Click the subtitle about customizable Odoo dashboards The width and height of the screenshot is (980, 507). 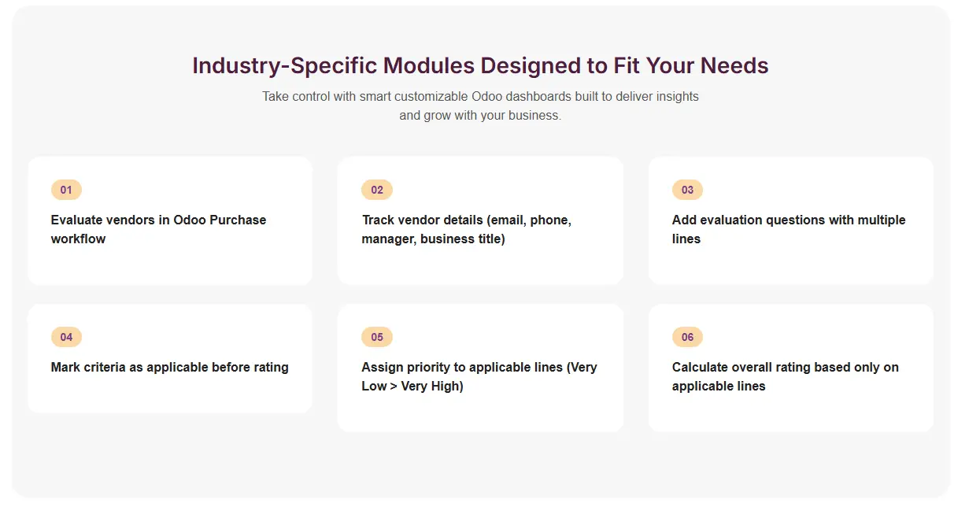pyautogui.click(x=480, y=105)
